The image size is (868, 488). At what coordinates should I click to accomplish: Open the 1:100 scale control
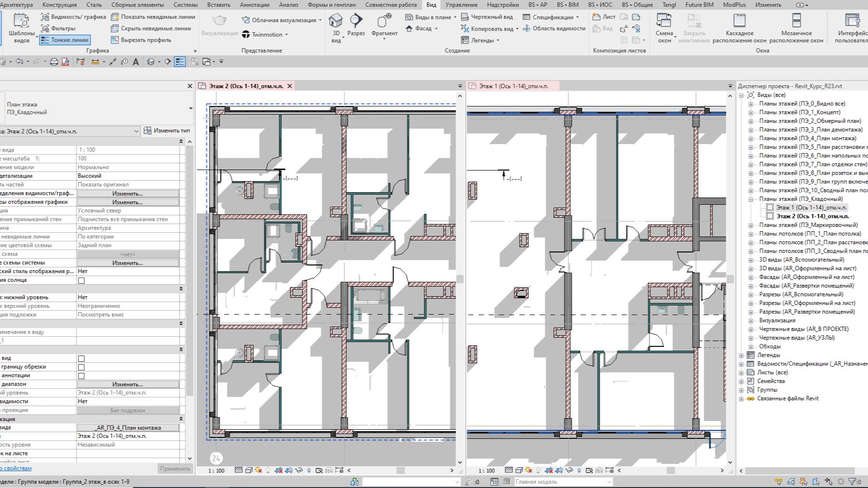pos(217,471)
